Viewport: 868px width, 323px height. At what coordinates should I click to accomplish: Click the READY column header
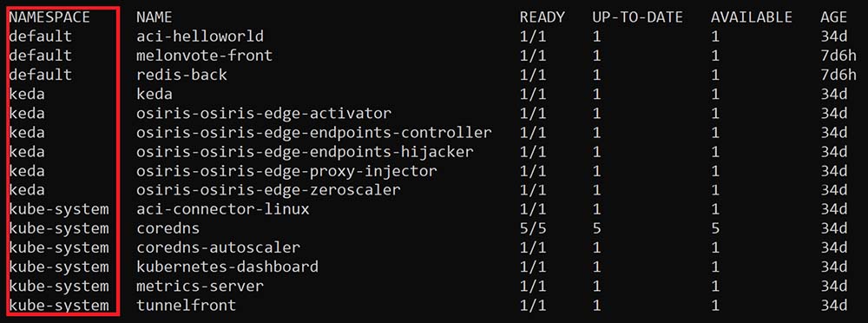coord(542,17)
